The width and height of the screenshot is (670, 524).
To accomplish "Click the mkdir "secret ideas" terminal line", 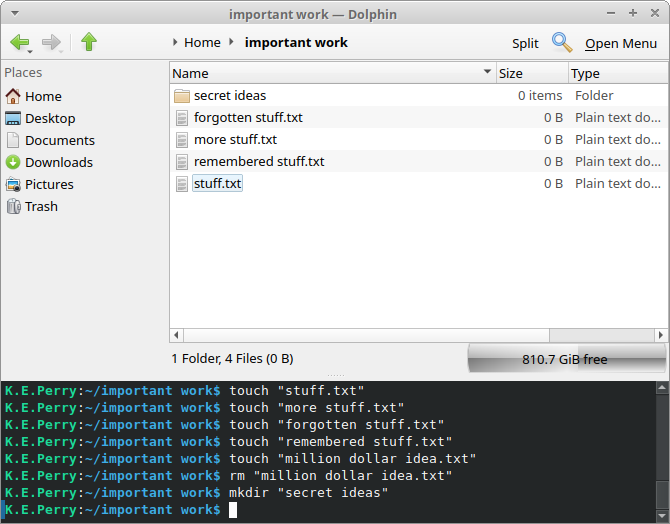I will 196,493.
